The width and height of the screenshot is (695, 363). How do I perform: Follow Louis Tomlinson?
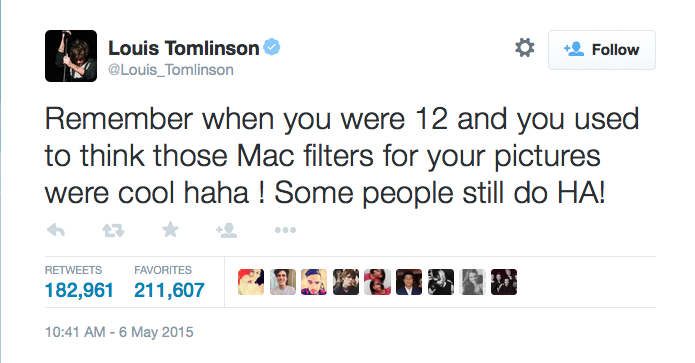click(x=601, y=50)
